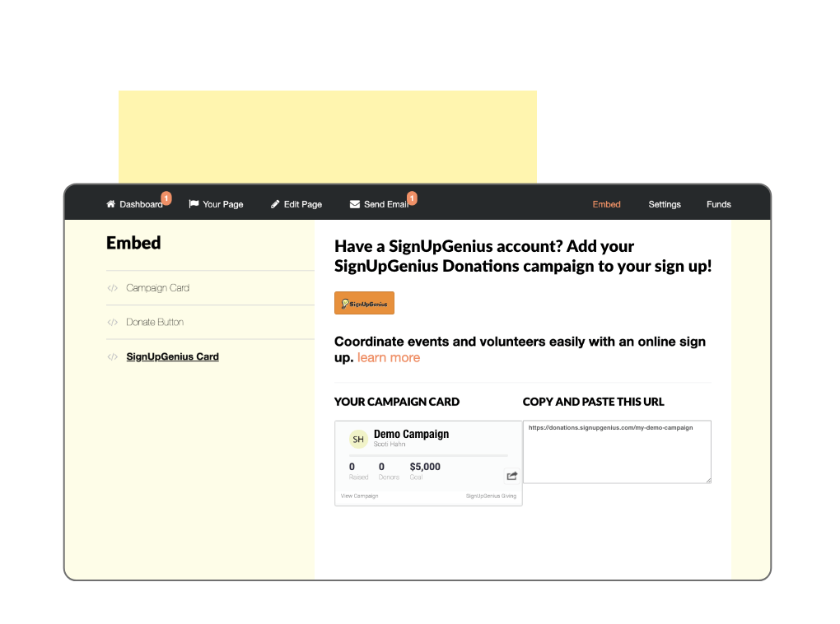Click the code icon beside Donate Button
This screenshot has height=624, width=840.
(113, 323)
